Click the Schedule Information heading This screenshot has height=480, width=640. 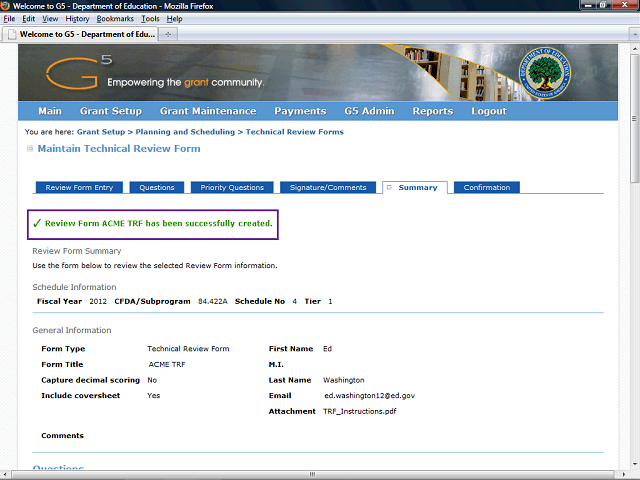pyautogui.click(x=74, y=287)
